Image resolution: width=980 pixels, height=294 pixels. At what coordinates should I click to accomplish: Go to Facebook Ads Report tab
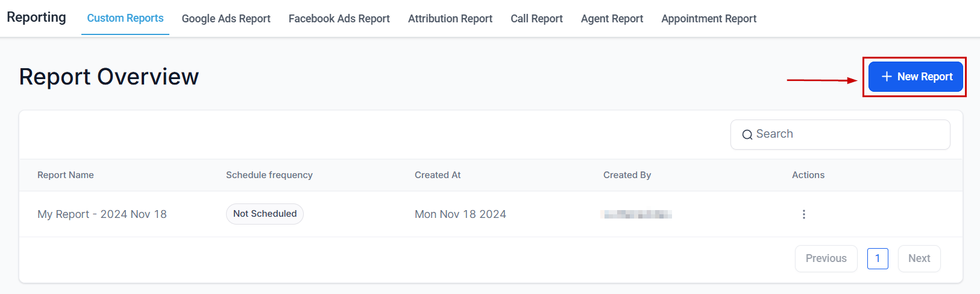click(x=339, y=19)
